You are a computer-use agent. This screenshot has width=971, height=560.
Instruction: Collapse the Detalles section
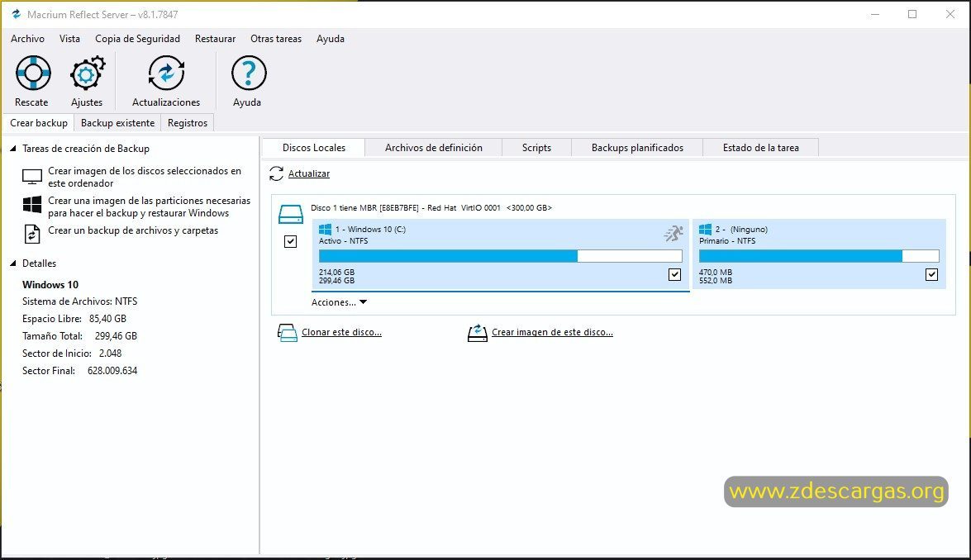tap(13, 263)
